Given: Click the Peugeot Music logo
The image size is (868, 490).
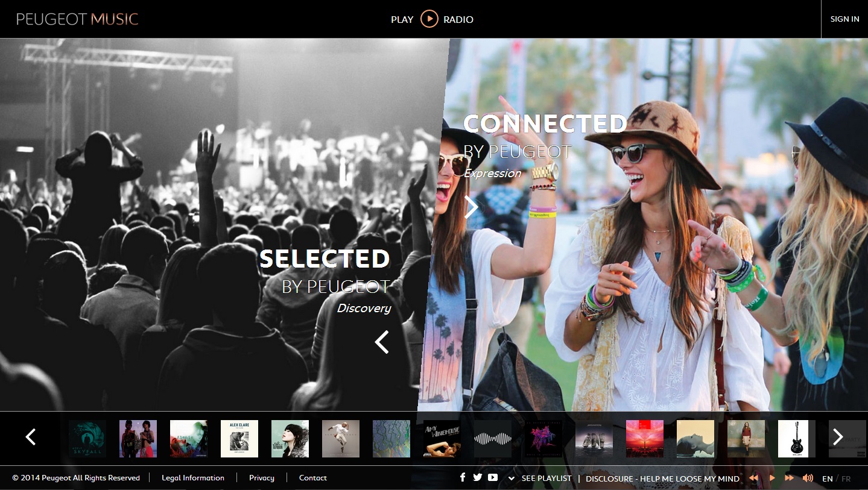Looking at the screenshot, I should [x=77, y=19].
